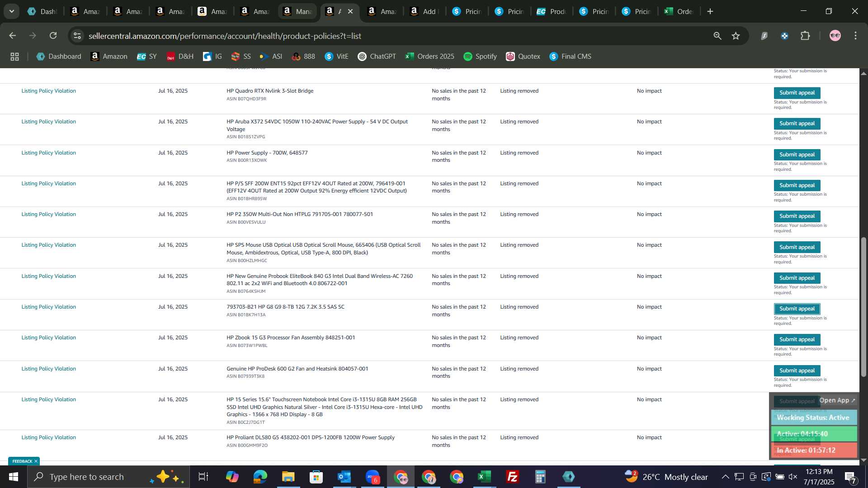Show hidden system tray icons
The image size is (868, 488).
tap(725, 477)
